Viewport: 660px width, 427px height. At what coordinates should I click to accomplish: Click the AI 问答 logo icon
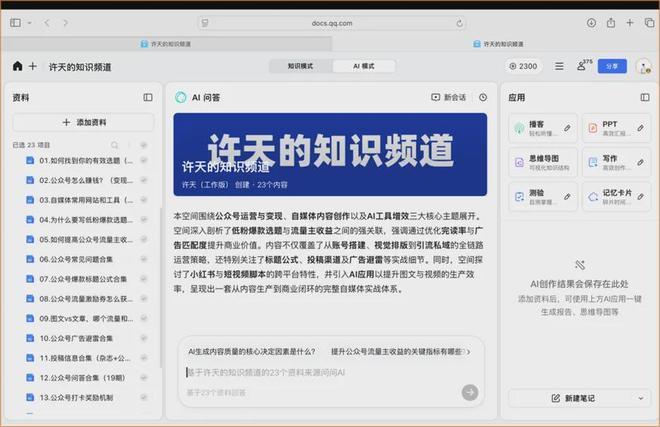pyautogui.click(x=181, y=97)
